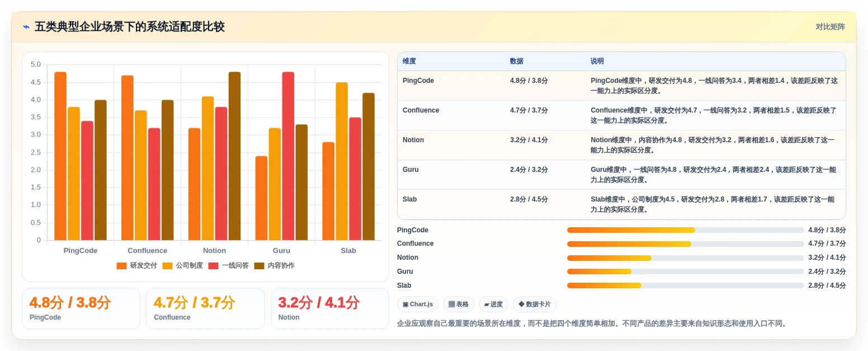Click the Notion data card
The height and width of the screenshot is (351, 868).
(x=330, y=308)
